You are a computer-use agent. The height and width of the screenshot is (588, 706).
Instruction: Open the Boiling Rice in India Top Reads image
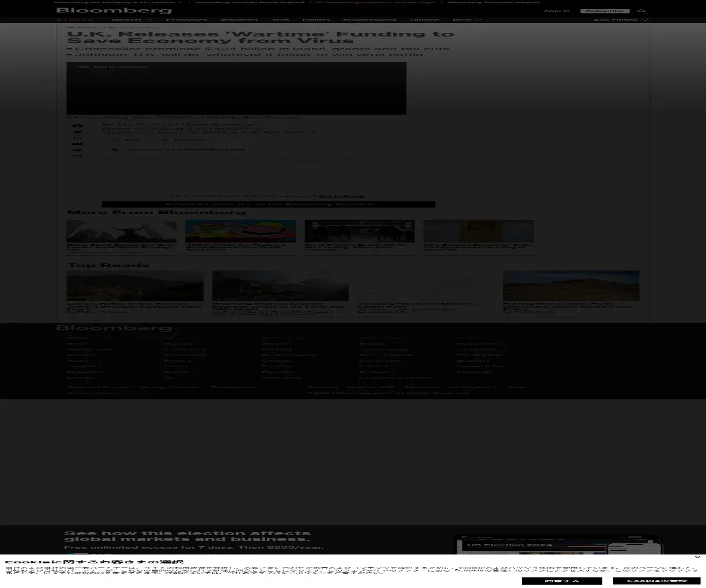pyautogui.click(x=571, y=286)
